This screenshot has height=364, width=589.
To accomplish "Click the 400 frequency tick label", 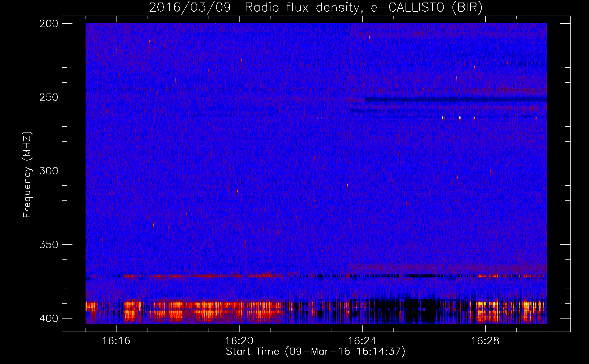I will click(48, 318).
